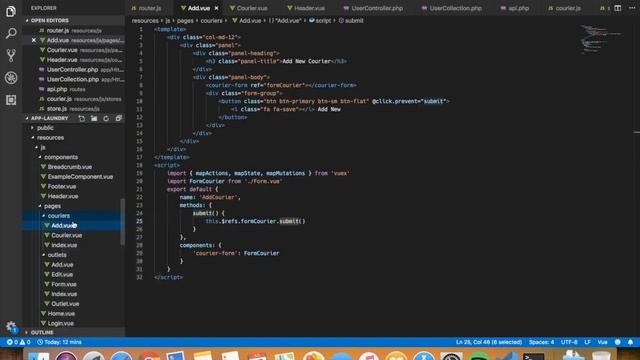
Task: Change indentation via Spaces: 4
Action: [x=541, y=342]
